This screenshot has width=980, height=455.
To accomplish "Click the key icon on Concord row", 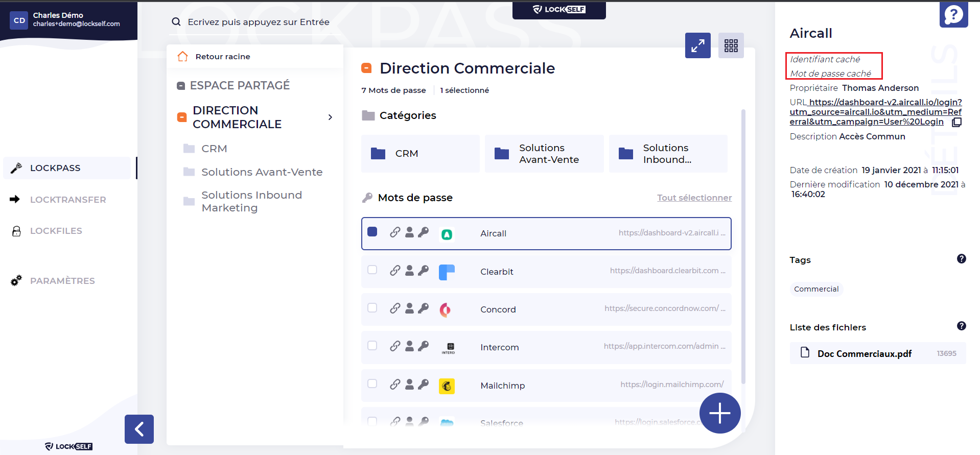I will pyautogui.click(x=423, y=308).
